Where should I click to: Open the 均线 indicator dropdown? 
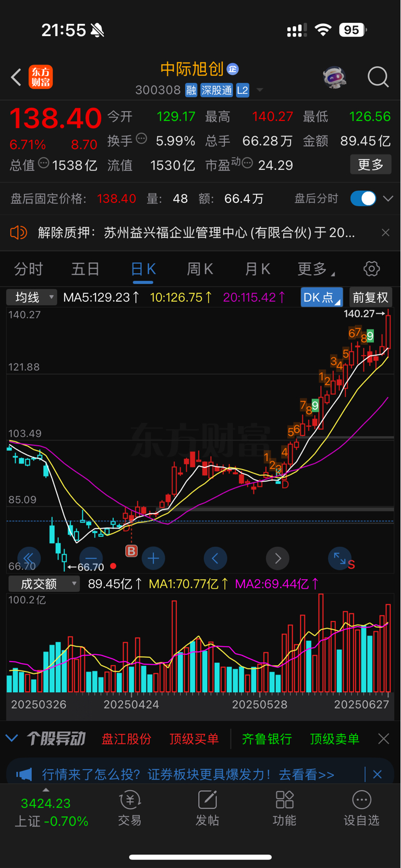coord(31,297)
